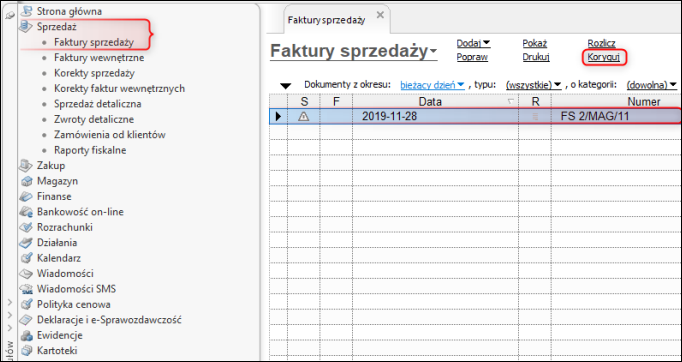The image size is (682, 362).
Task: Click the Kalendarz module icon
Action: coord(27,258)
